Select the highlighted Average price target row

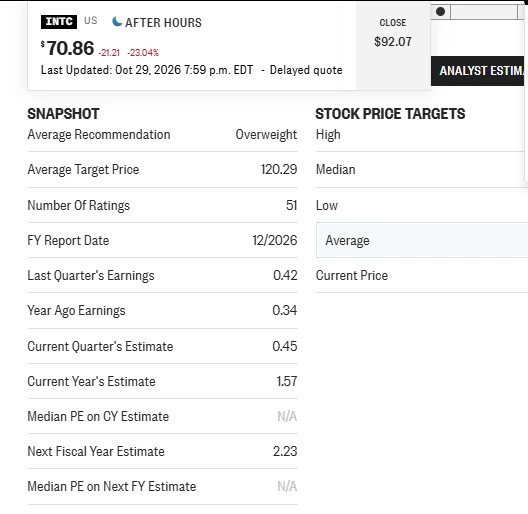422,240
